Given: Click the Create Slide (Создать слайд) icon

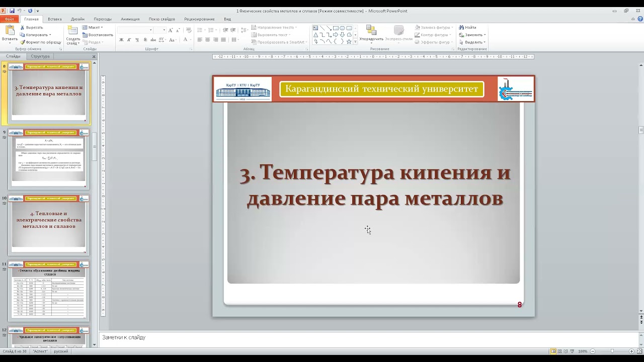Looking at the screenshot, I should click(x=73, y=31).
